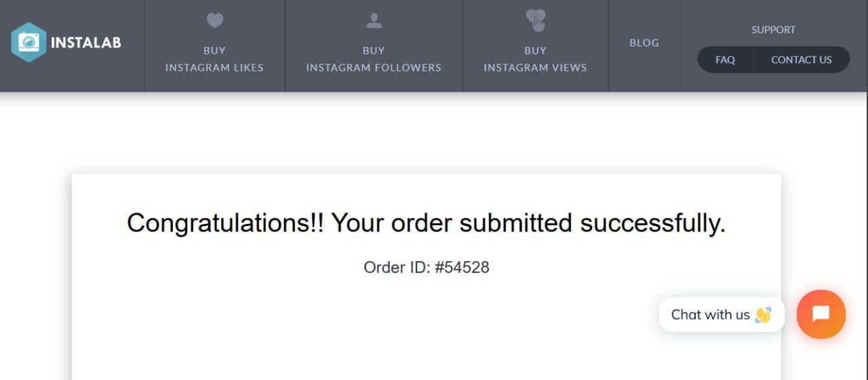Click the heart-tap icon above Instagram Views
Image resolution: width=868 pixels, height=380 pixels.
pyautogui.click(x=536, y=20)
